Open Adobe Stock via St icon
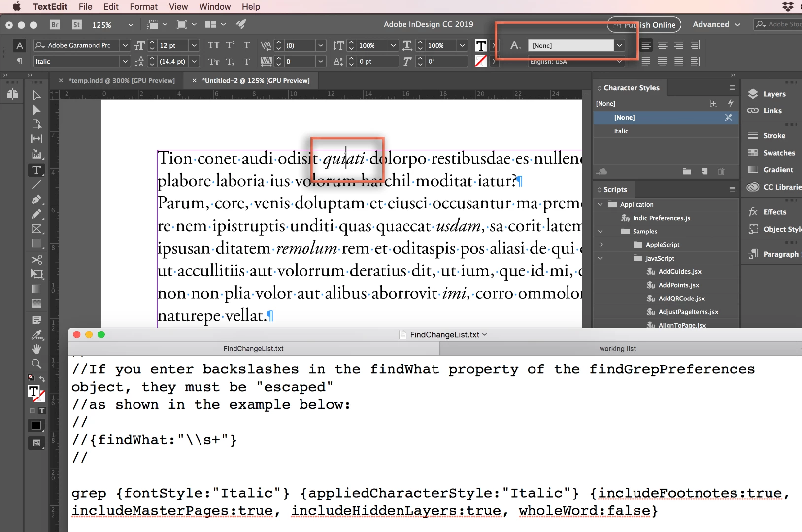 coord(76,24)
